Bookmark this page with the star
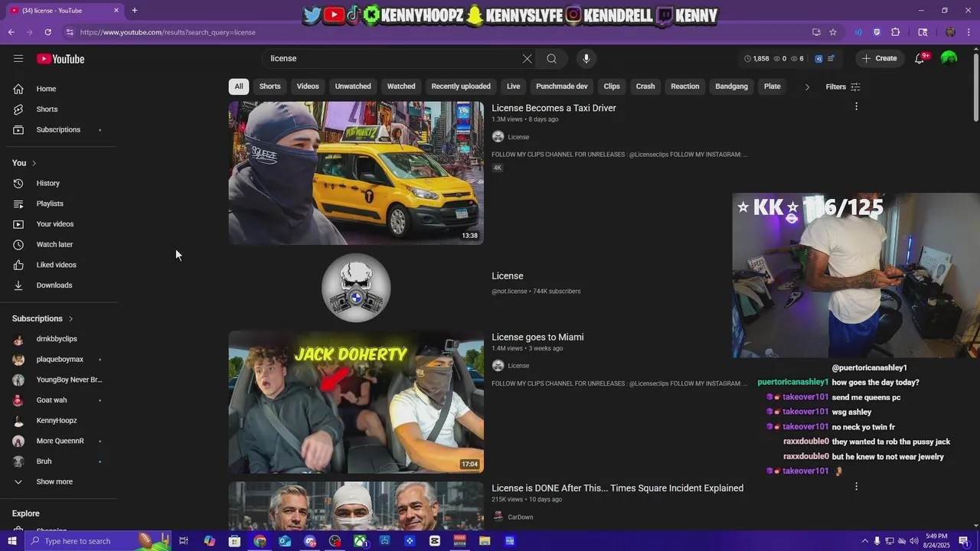Screen dimensions: 980x551 [x=833, y=32]
